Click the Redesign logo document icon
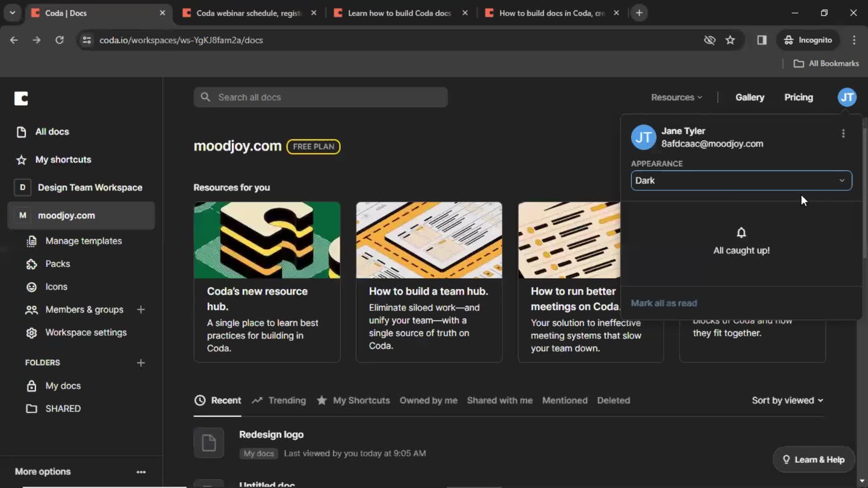The height and width of the screenshot is (488, 868). click(208, 443)
